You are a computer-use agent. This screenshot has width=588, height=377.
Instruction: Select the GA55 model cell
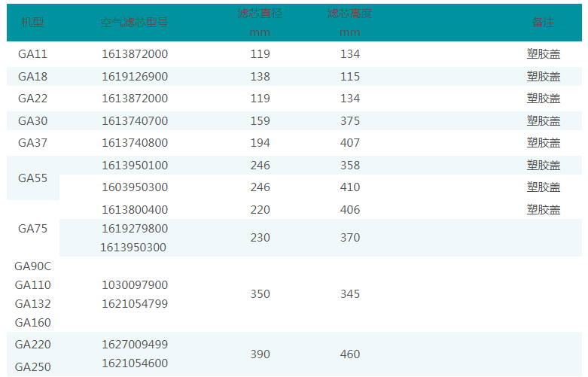point(33,178)
